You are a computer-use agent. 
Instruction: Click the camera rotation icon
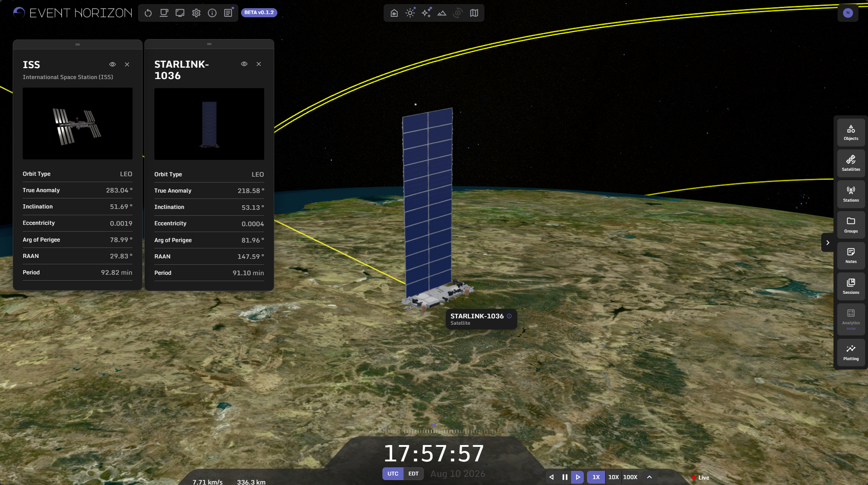click(458, 13)
